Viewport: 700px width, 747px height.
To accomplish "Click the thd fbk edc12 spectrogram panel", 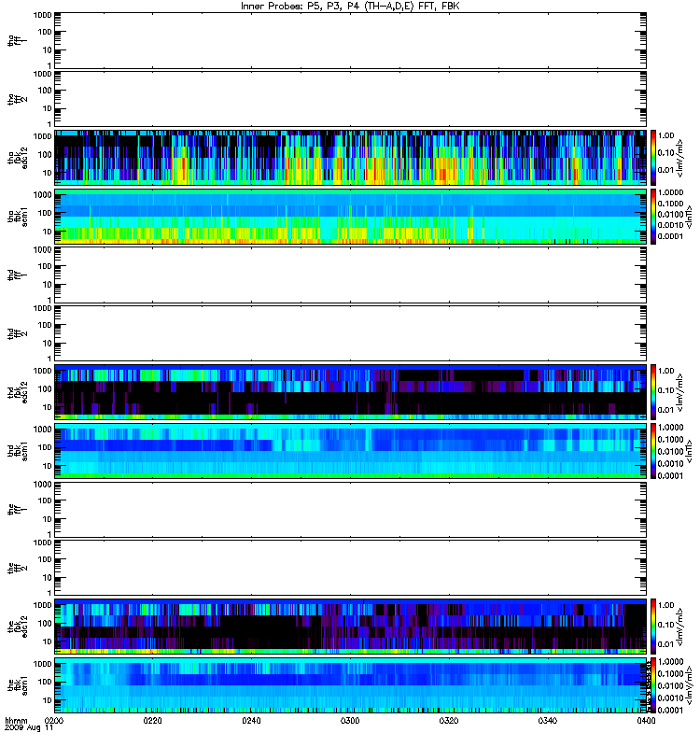I will (351, 392).
